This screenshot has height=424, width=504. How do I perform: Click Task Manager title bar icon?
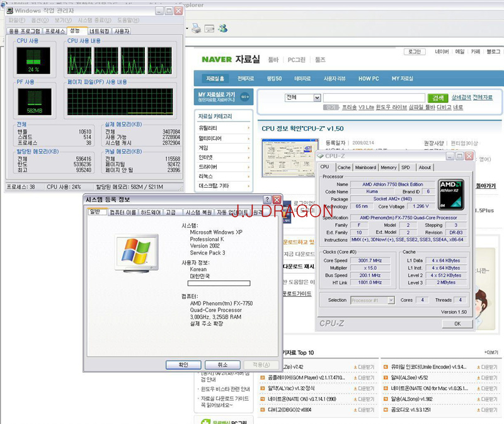(x=10, y=11)
